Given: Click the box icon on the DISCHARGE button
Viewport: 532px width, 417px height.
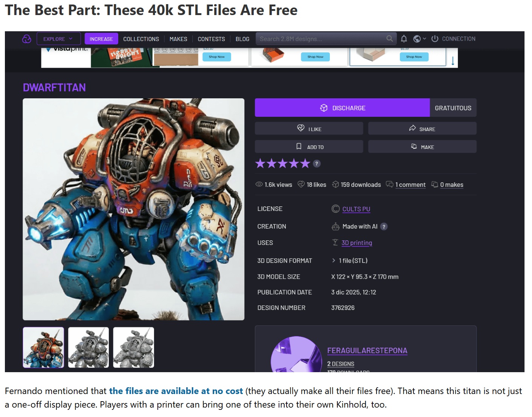Looking at the screenshot, I should click(324, 108).
